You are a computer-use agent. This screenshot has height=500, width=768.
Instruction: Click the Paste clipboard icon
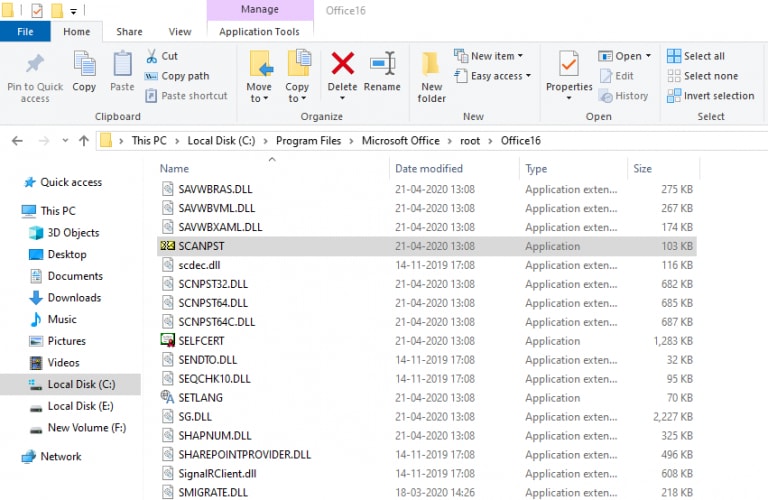tap(122, 64)
